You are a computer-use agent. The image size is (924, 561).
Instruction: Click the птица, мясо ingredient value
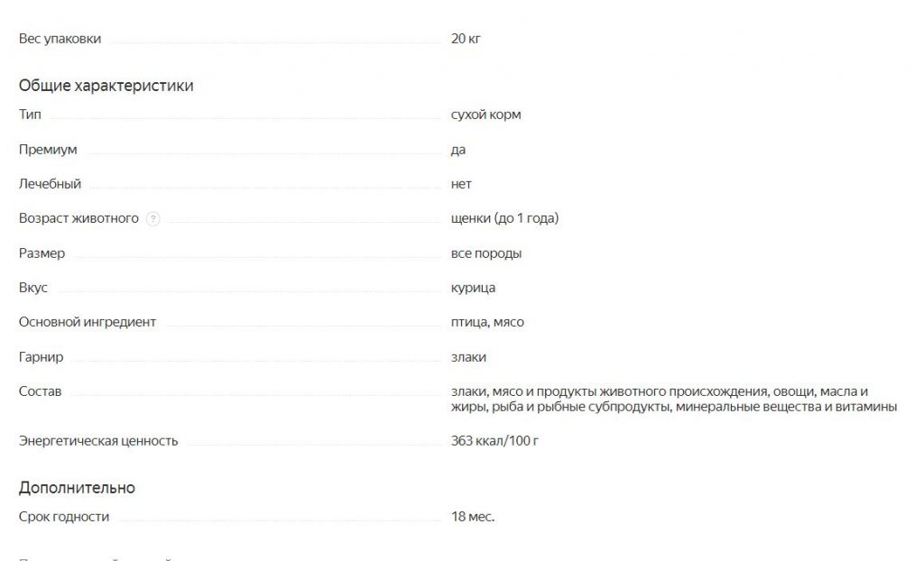(x=487, y=322)
